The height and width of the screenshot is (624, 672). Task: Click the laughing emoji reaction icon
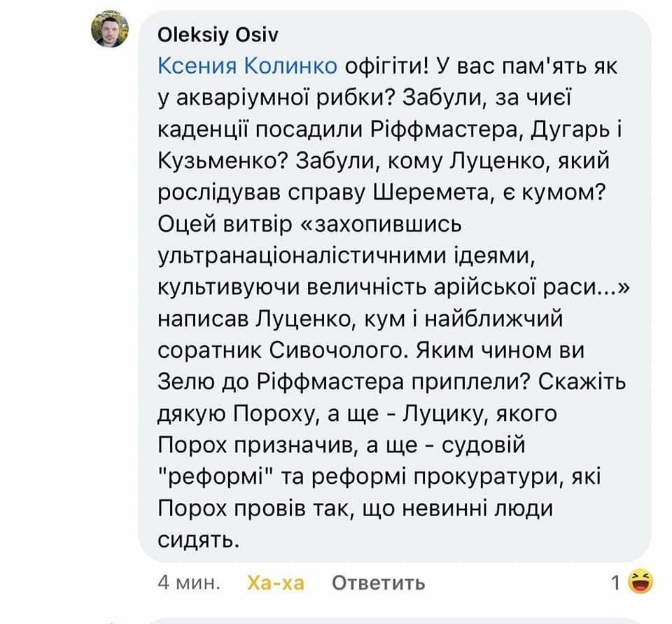click(640, 581)
